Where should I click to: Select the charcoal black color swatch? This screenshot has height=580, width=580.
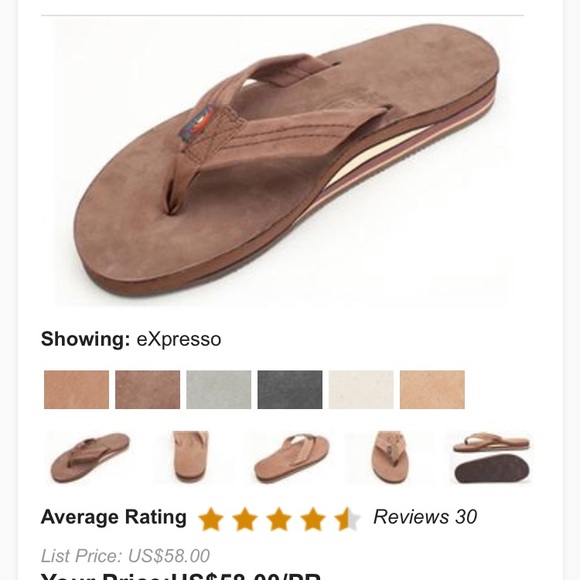coord(290,390)
